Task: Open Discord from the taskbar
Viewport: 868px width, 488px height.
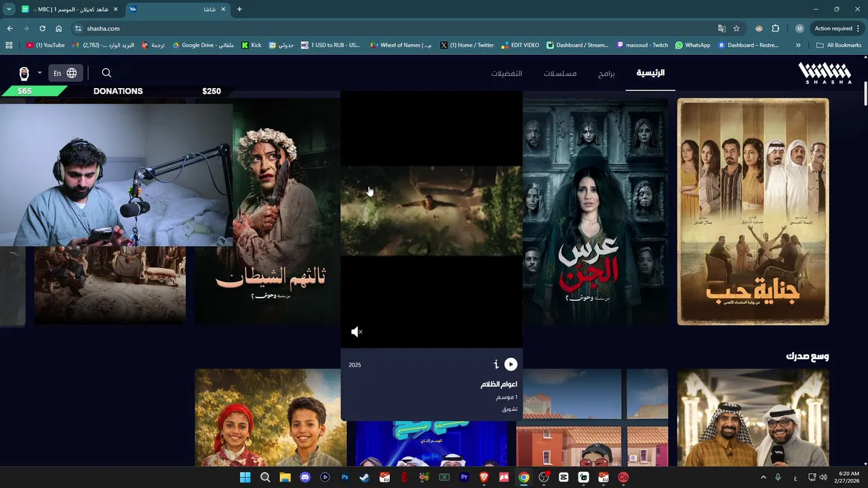Action: (x=304, y=477)
